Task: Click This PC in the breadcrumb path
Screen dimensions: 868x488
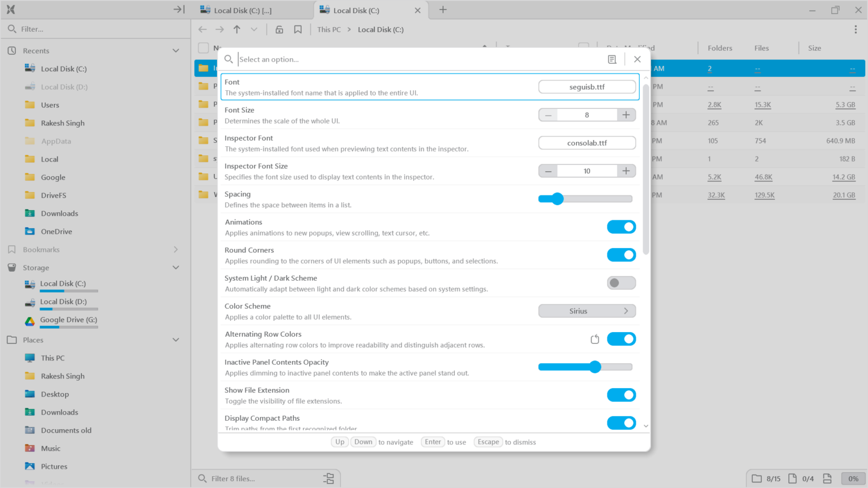Action: point(328,29)
